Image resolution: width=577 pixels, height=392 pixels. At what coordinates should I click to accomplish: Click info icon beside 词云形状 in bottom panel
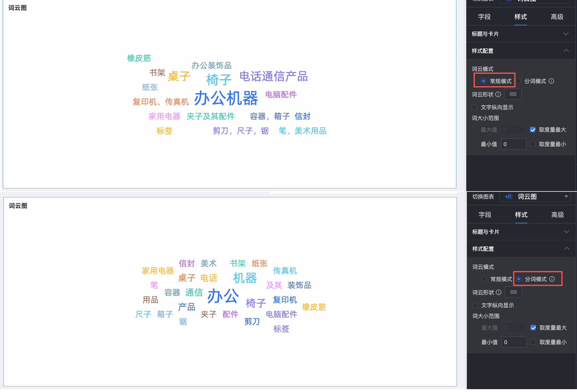(x=499, y=292)
